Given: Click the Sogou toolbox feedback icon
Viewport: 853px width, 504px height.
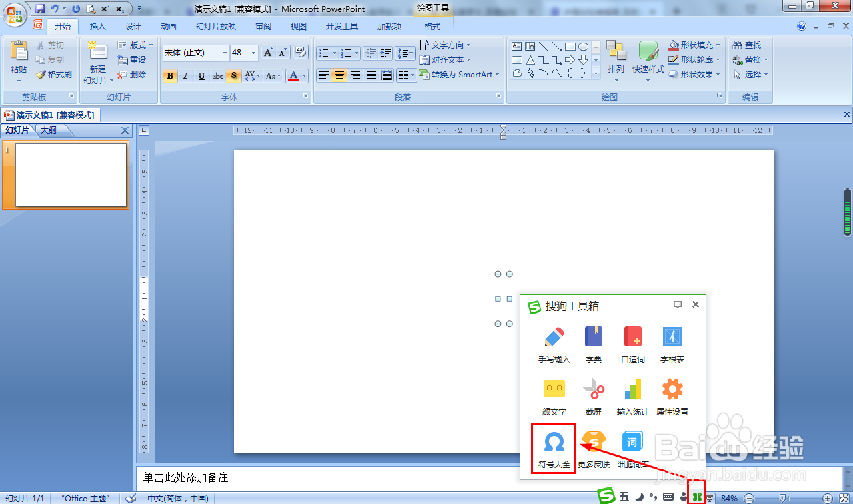Looking at the screenshot, I should 678,304.
